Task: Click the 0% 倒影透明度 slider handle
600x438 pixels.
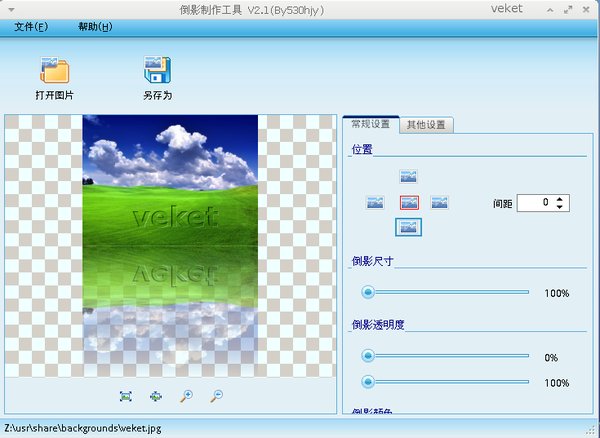Action: tap(368, 356)
